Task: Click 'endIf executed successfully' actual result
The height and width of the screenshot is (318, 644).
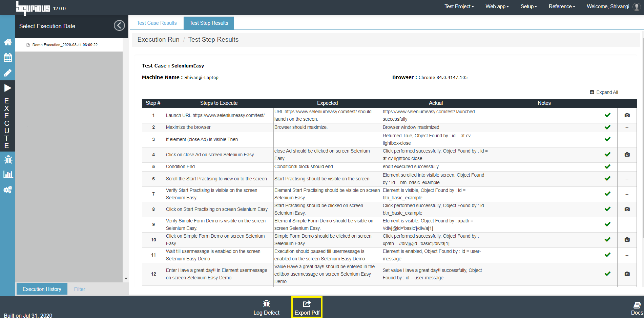Action: 411,167
